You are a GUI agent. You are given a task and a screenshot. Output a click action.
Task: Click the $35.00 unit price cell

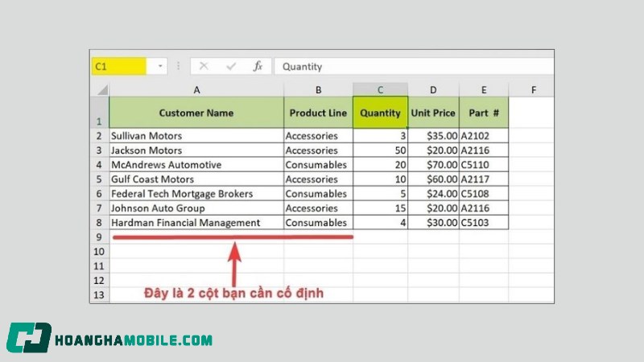(433, 136)
